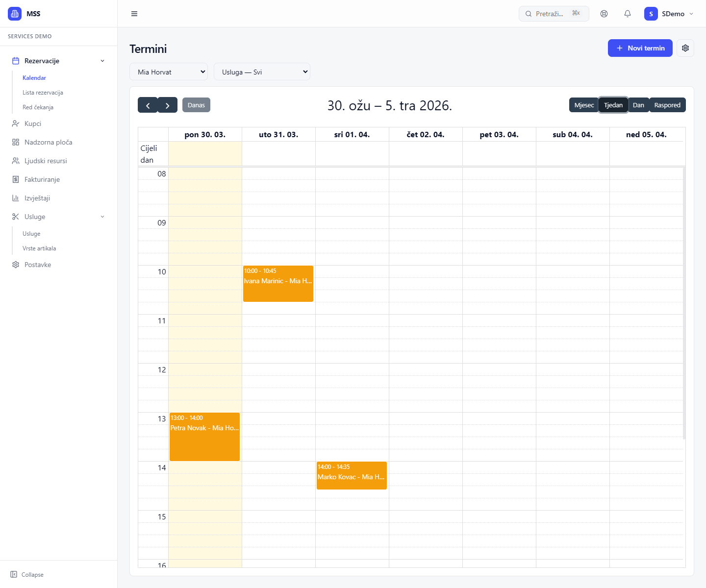Click the Novi termin button

[x=640, y=48]
